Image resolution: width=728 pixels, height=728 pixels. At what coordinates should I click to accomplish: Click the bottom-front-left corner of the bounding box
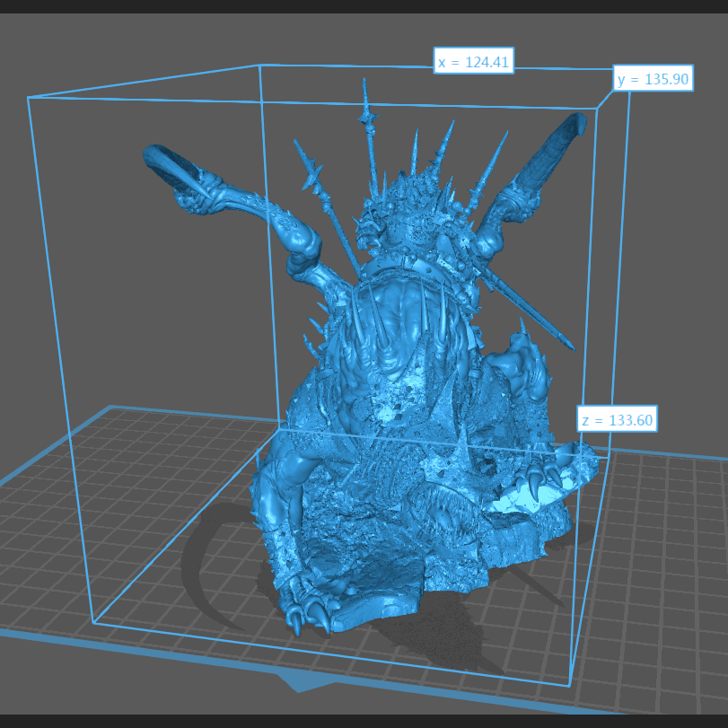(93, 621)
